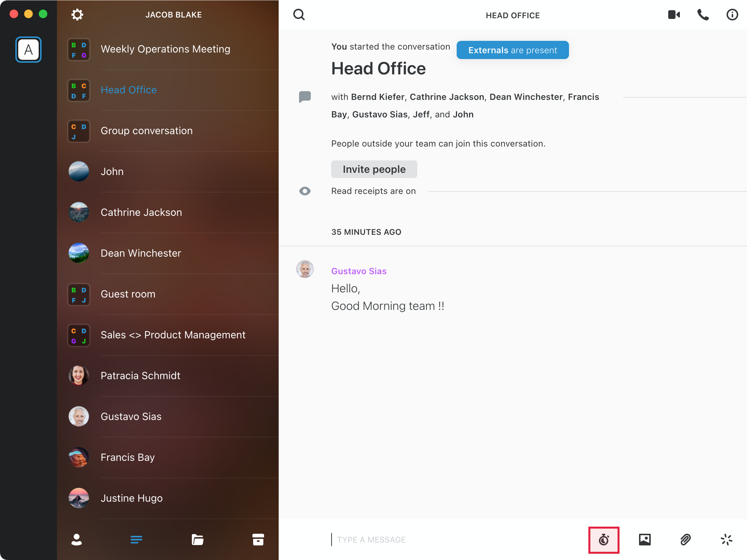Viewport: 747px width, 560px height.
Task: Click Gustavo Sias's avatar beside his message
Action: click(305, 269)
